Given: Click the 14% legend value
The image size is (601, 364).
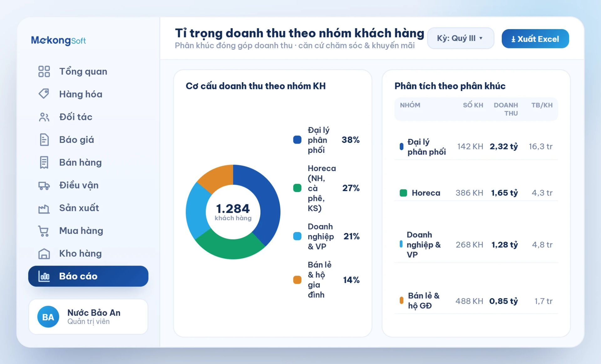Looking at the screenshot, I should 351,280.
